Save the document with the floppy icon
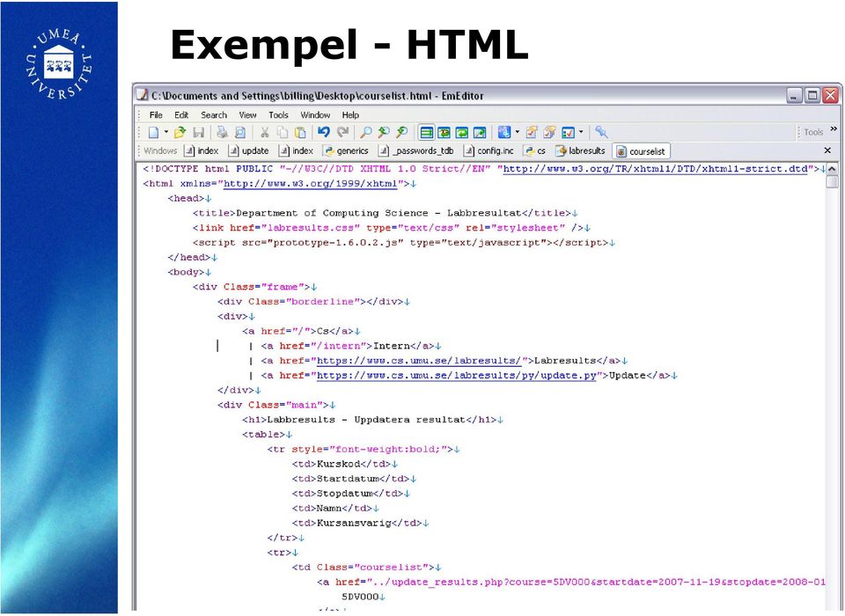The height and width of the screenshot is (616, 845). tap(198, 133)
